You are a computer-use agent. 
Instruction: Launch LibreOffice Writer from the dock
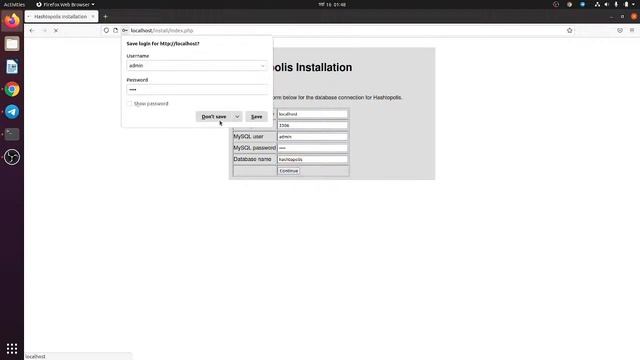coord(12,67)
